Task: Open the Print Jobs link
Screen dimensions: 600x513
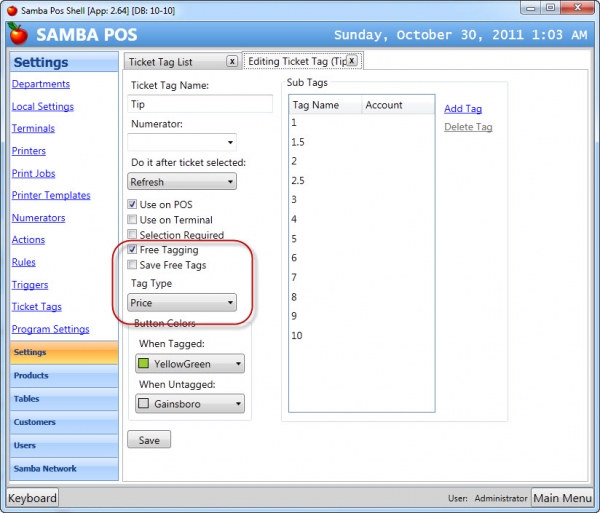Action: coord(33,173)
